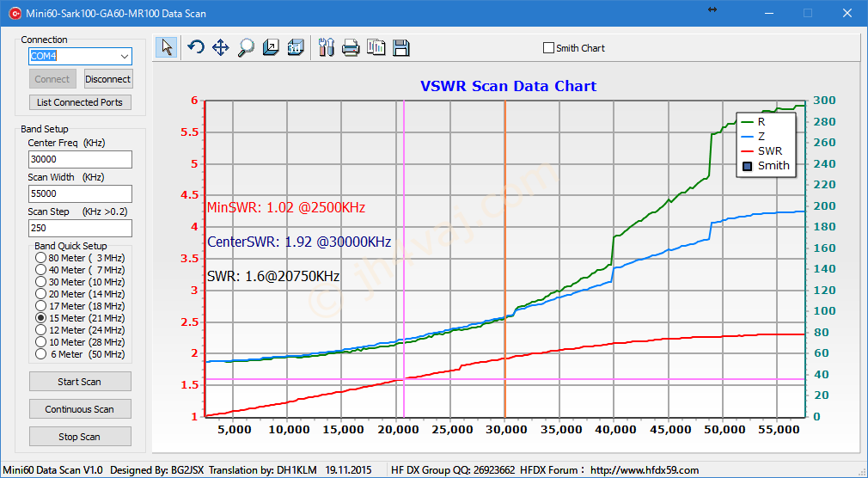Click the CenterSWR: 1.92 @30000KHz label

point(299,242)
